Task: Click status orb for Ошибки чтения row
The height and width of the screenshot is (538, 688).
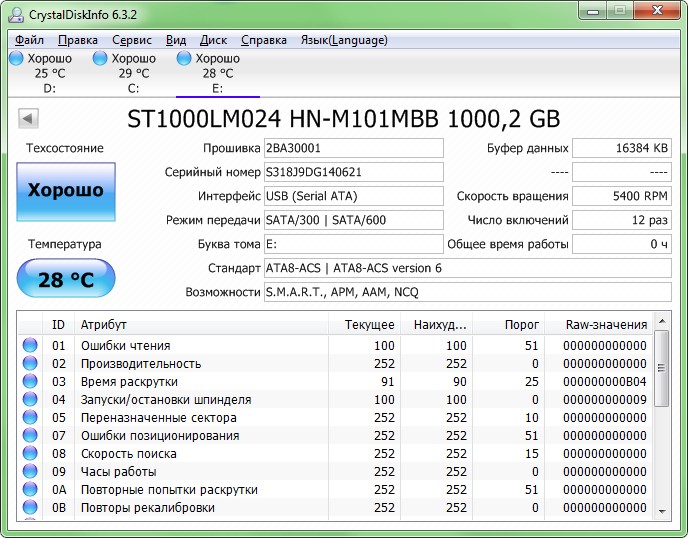Action: click(x=30, y=345)
